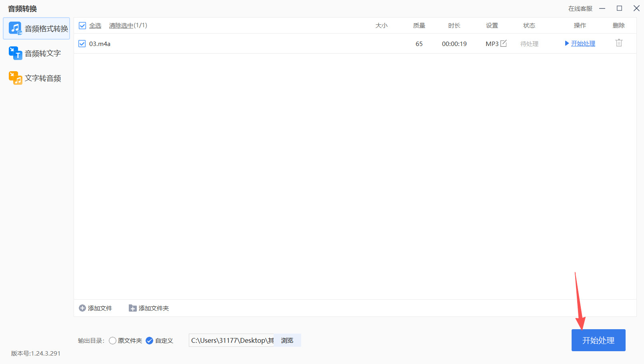Open the 音频格式转换 sidebar tab
The height and width of the screenshot is (364, 644).
(36, 28)
